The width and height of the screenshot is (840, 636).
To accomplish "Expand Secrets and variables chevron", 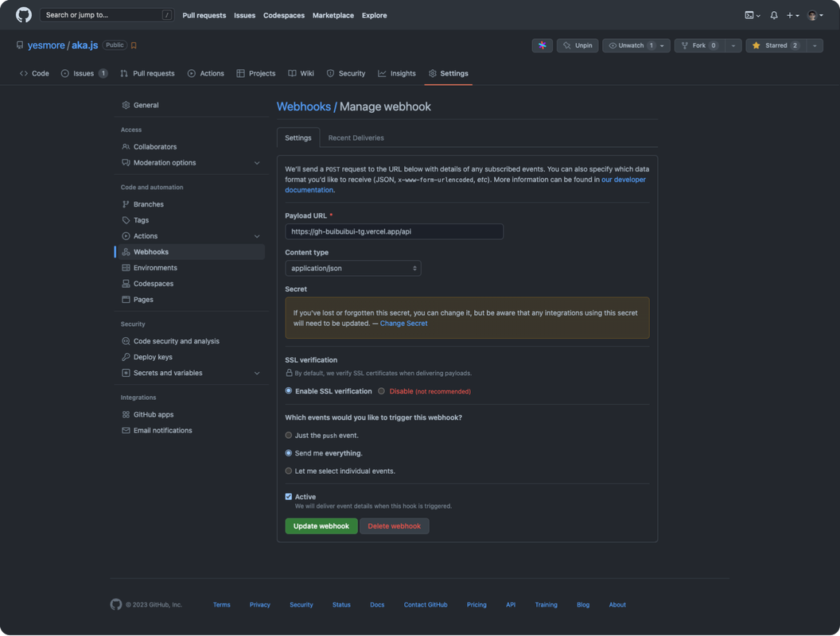I will point(257,373).
